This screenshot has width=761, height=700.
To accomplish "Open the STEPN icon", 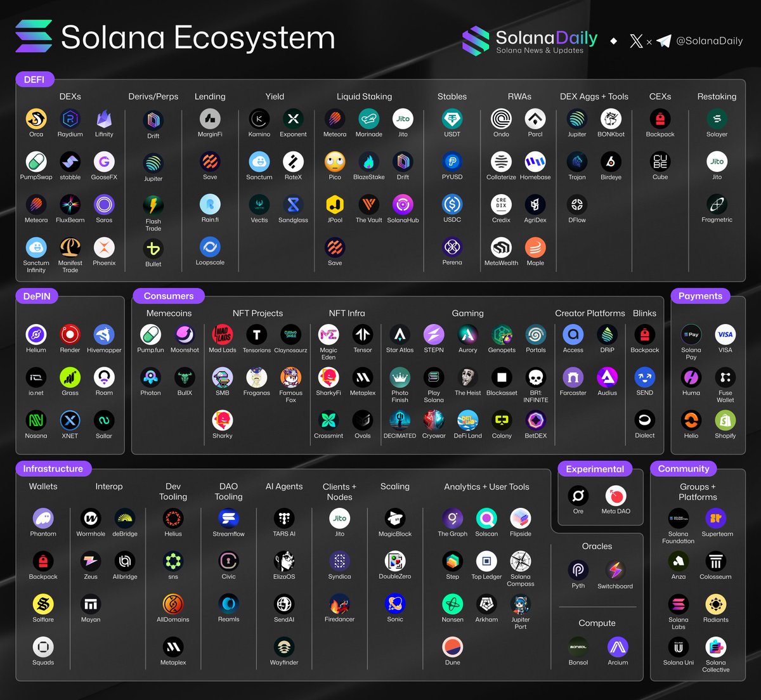I will point(434,334).
